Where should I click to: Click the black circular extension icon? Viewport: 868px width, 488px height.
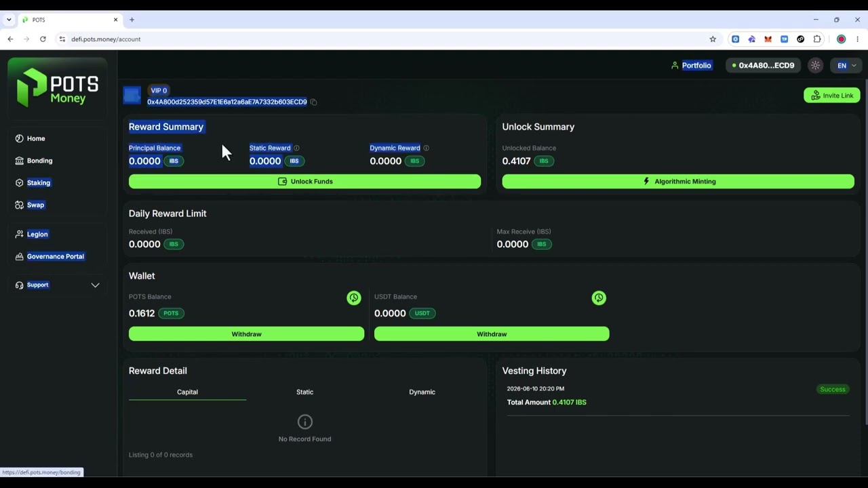click(801, 39)
